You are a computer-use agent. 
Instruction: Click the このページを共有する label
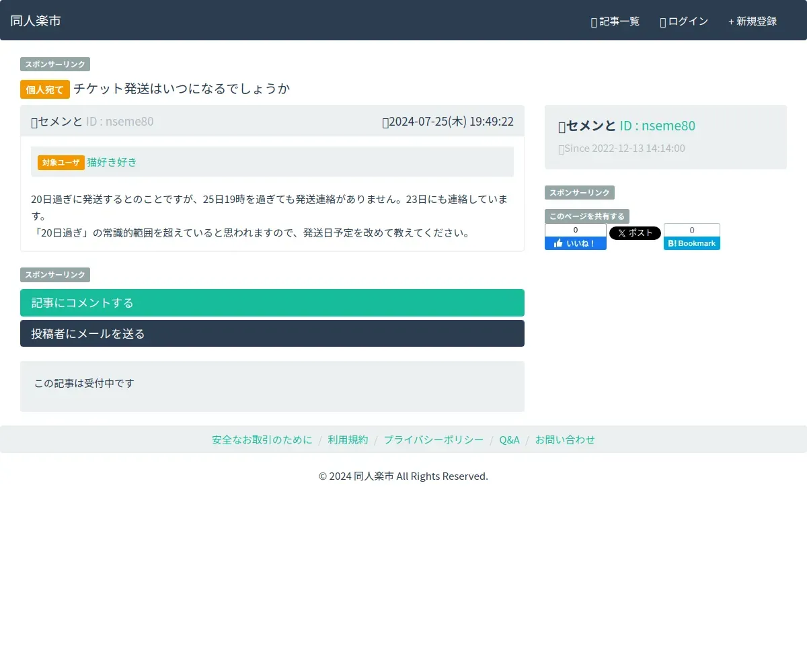[587, 216]
